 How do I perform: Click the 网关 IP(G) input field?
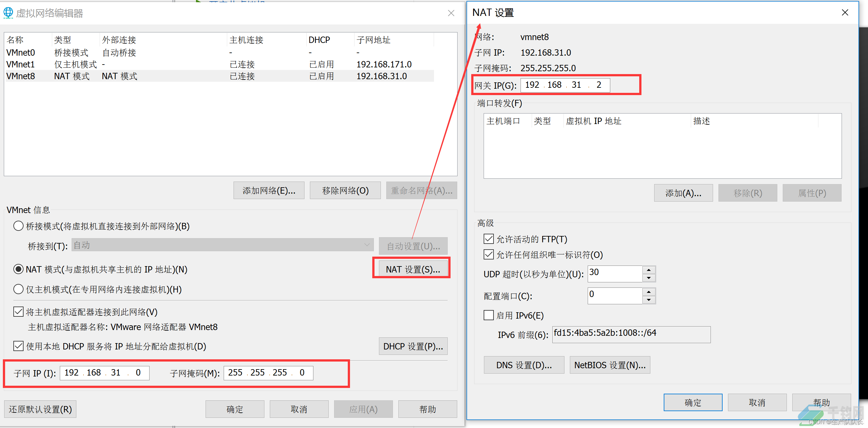click(x=565, y=85)
